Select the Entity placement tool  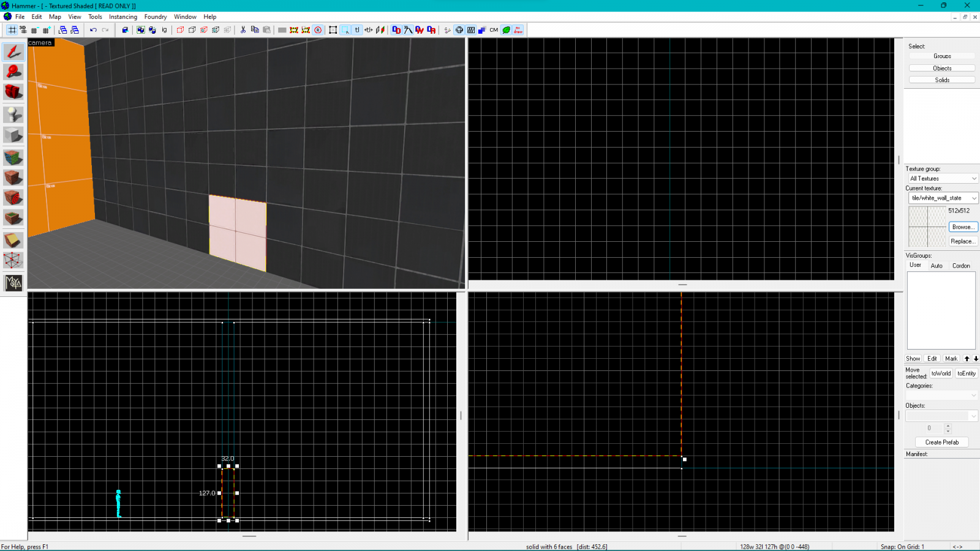coord(13,114)
